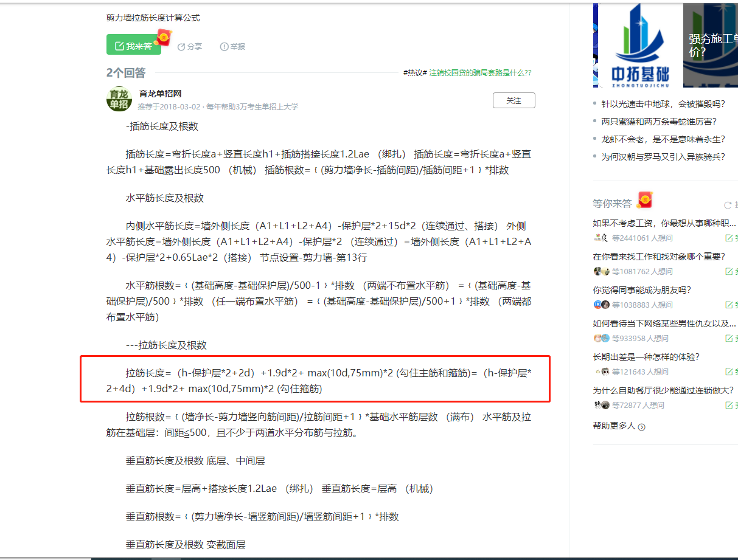Click the arrow circle after 帮助更多人
The height and width of the screenshot is (560, 738).
[641, 427]
